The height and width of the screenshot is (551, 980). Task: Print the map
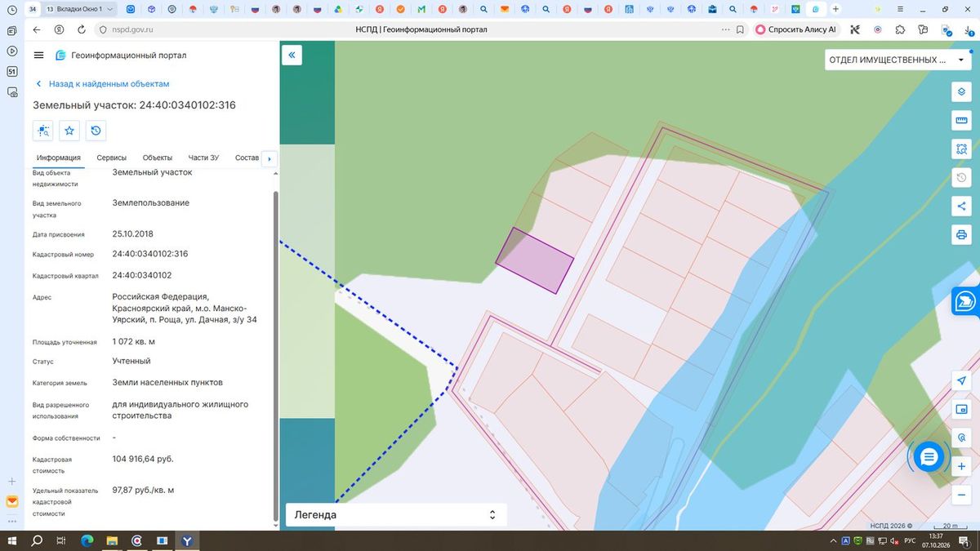click(961, 235)
